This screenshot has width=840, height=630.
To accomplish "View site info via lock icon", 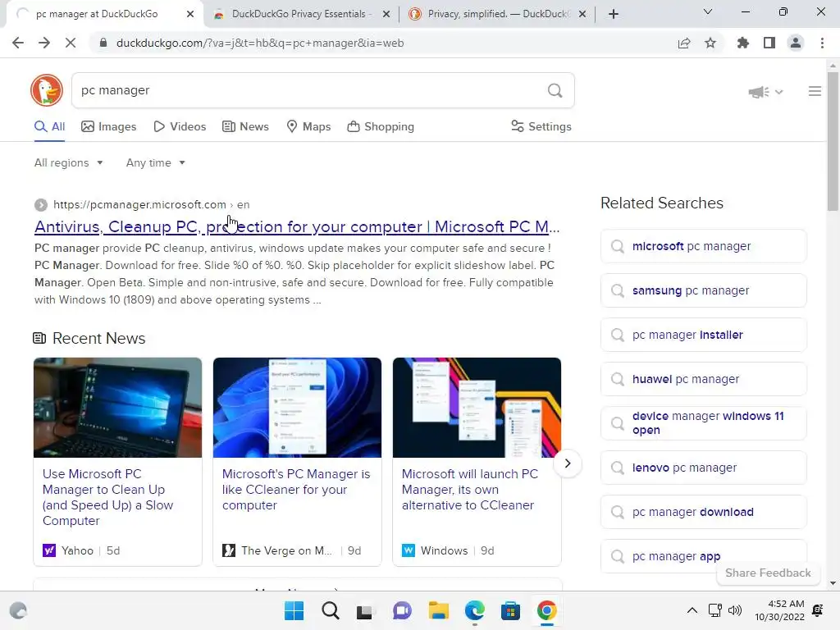I will tap(103, 43).
